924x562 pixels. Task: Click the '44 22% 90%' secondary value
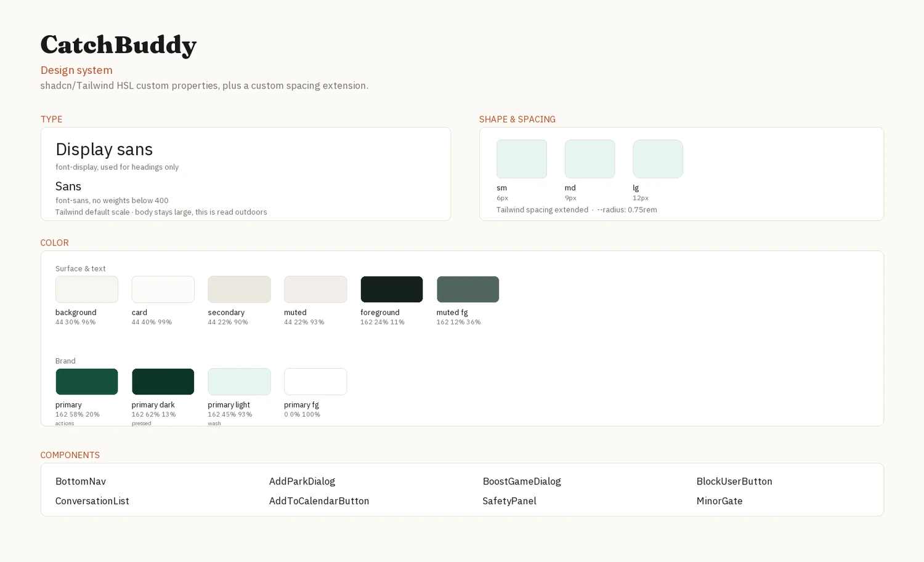pyautogui.click(x=228, y=322)
